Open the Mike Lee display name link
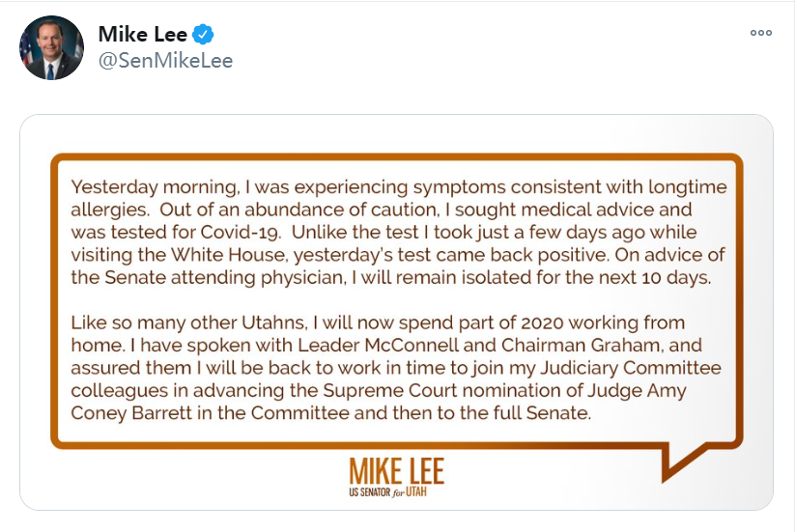This screenshot has width=796, height=532. [x=144, y=35]
